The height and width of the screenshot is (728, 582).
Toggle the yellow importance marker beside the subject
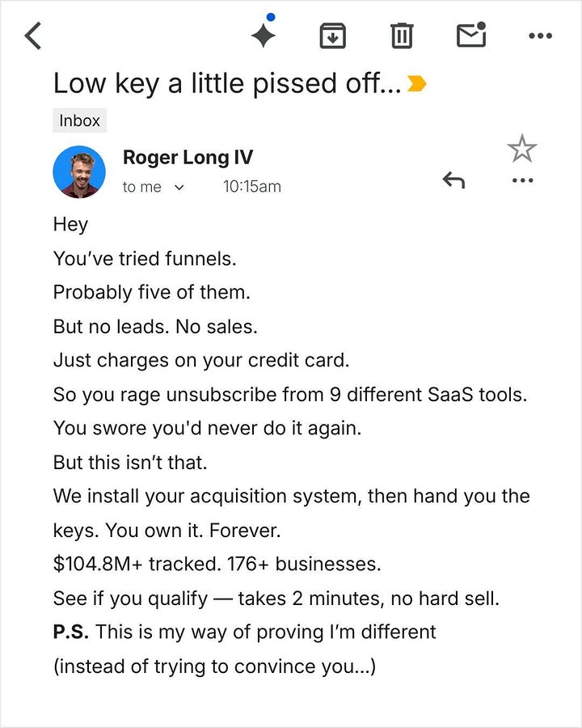click(x=417, y=84)
